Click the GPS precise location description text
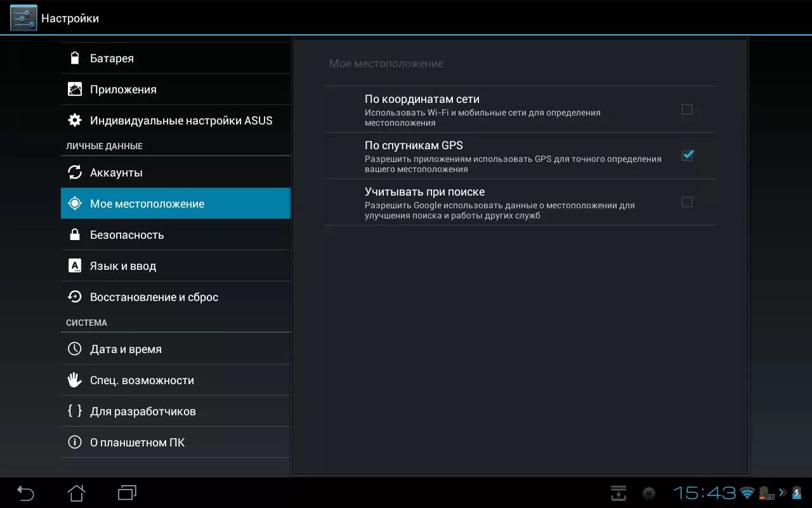Screen dimensions: 812x508 pos(513,164)
